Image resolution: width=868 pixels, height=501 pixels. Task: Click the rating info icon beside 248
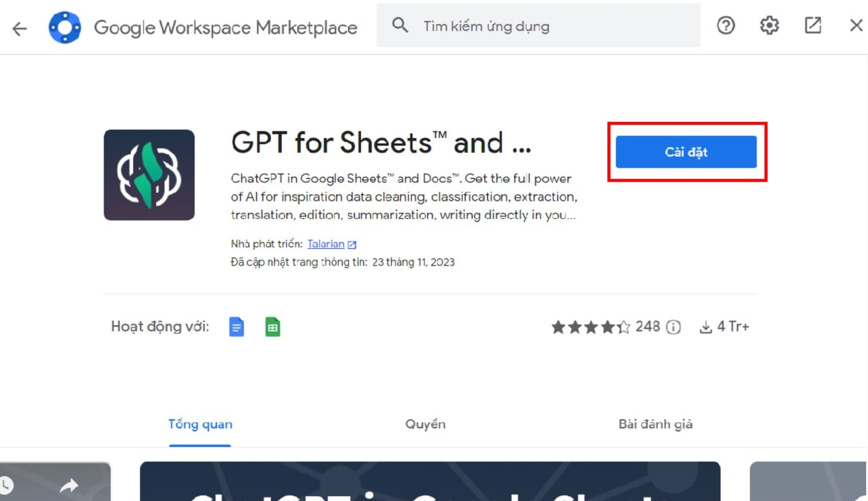(x=674, y=327)
